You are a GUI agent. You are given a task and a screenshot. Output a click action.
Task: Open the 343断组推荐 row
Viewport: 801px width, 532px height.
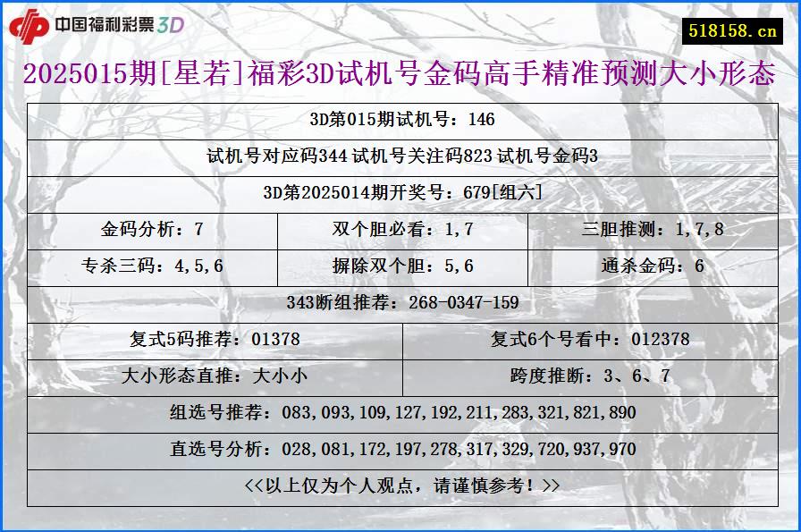click(x=400, y=300)
